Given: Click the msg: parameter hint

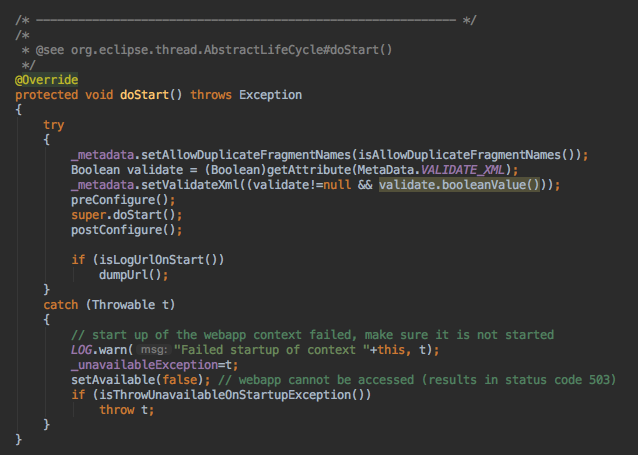Looking at the screenshot, I should coord(152,349).
